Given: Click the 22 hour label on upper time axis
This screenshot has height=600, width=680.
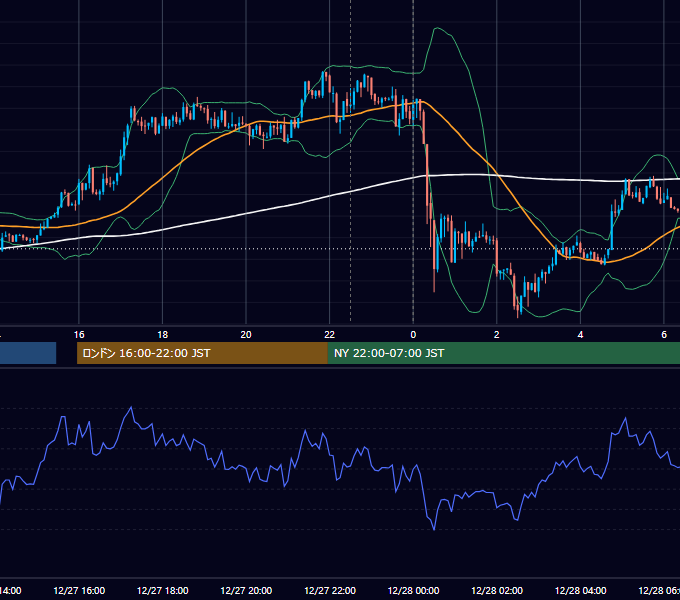Looking at the screenshot, I should (x=330, y=335).
